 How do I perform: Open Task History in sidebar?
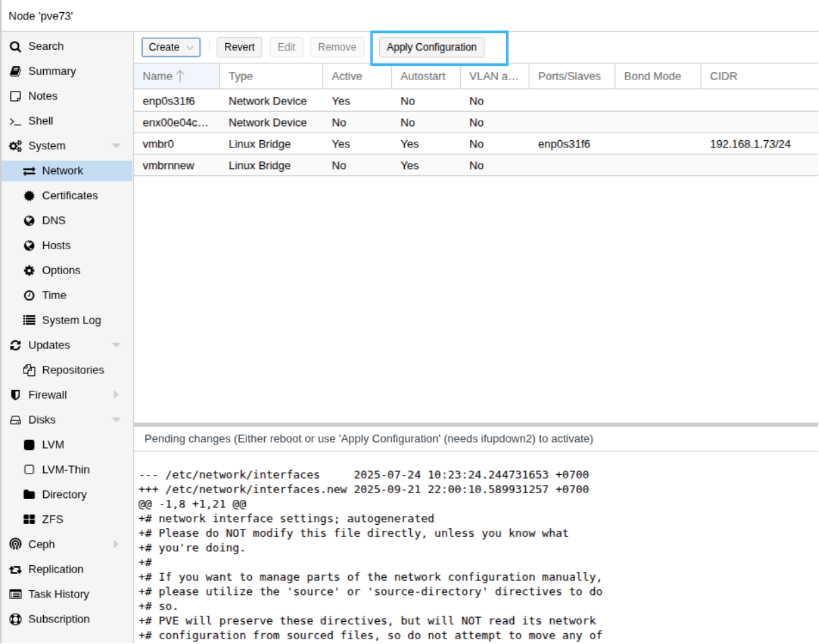coord(58,594)
